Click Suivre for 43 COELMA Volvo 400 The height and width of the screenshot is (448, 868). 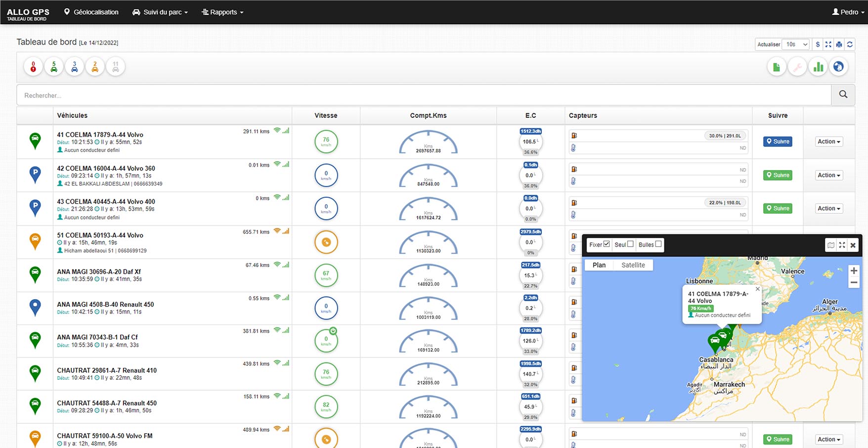pyautogui.click(x=778, y=209)
